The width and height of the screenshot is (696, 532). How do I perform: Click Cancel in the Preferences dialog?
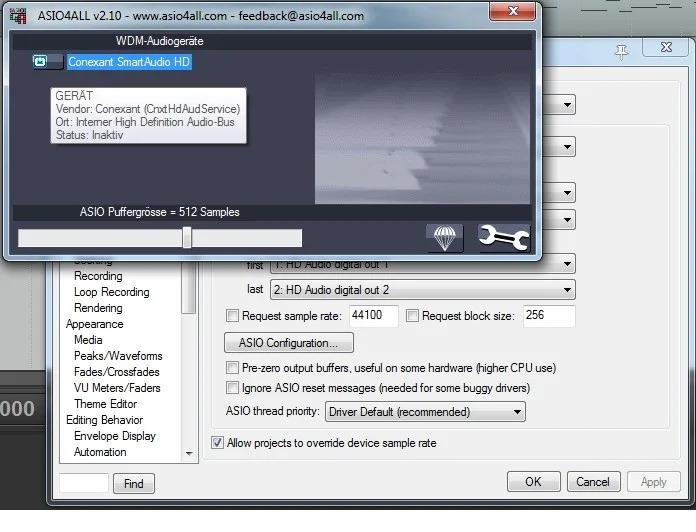coord(593,482)
